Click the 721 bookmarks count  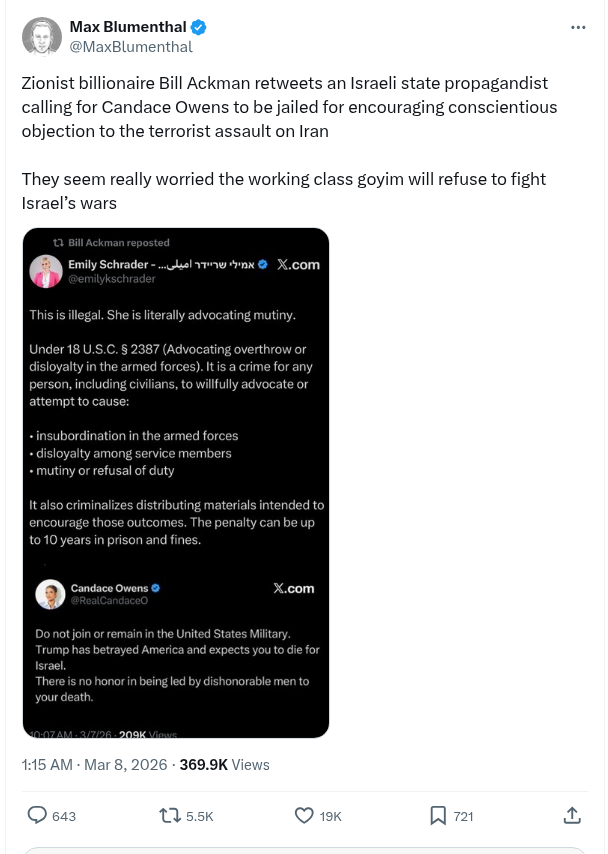coord(463,816)
